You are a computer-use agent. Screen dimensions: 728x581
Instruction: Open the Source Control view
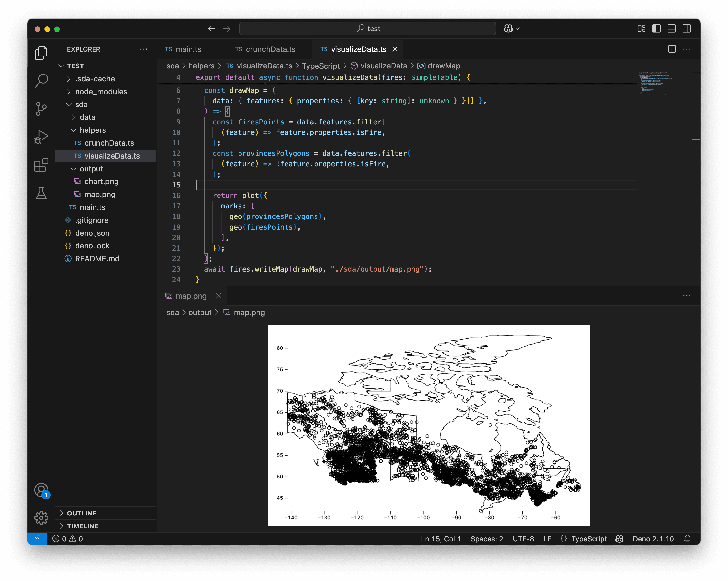click(41, 109)
